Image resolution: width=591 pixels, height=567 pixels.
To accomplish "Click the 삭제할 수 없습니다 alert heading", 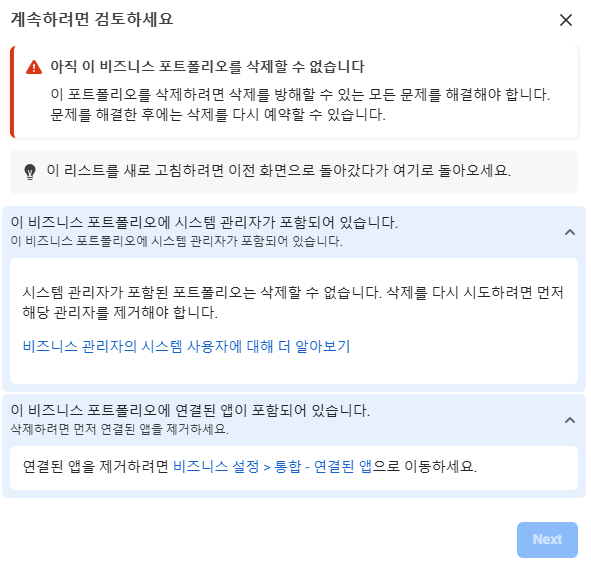I will tap(207, 67).
